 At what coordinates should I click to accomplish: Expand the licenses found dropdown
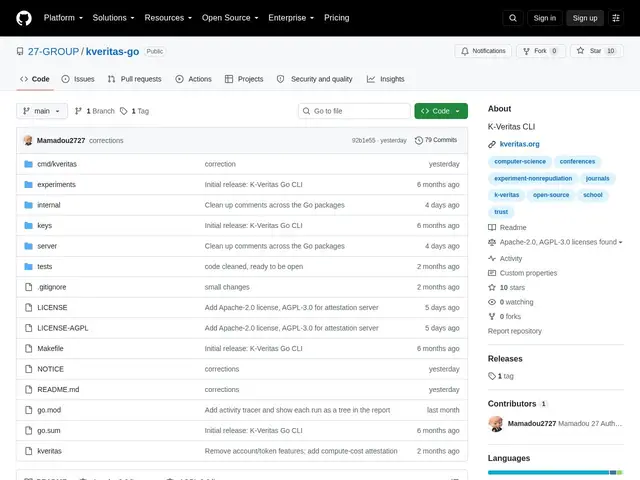click(561, 242)
